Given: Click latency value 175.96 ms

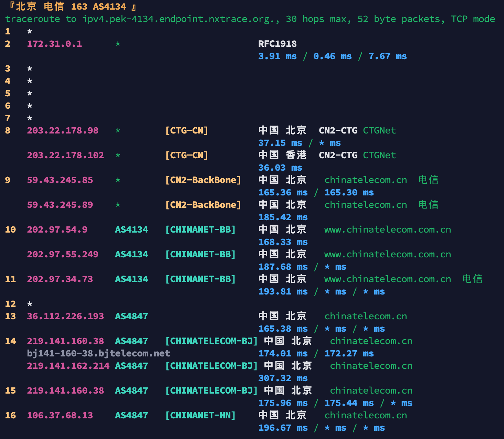Looking at the screenshot, I should [283, 403].
